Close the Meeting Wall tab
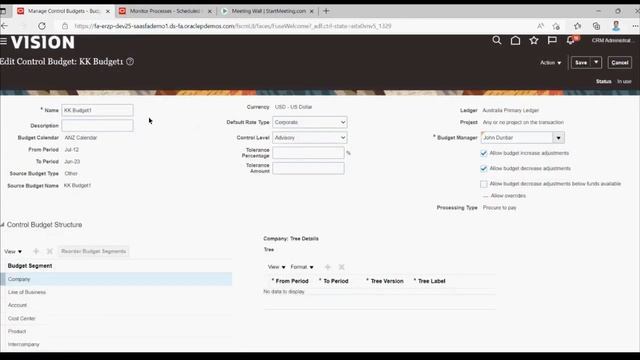This screenshot has height=360, width=640. (311, 11)
